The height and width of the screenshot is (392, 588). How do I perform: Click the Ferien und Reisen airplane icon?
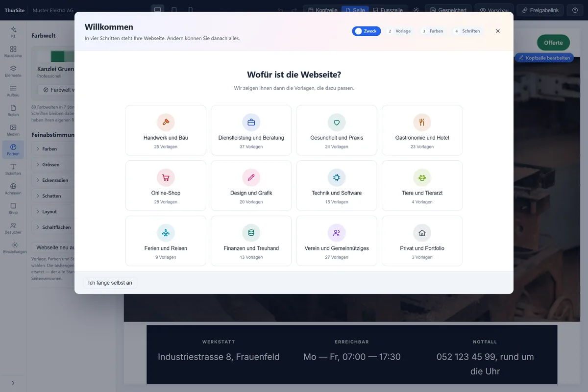pos(166,233)
